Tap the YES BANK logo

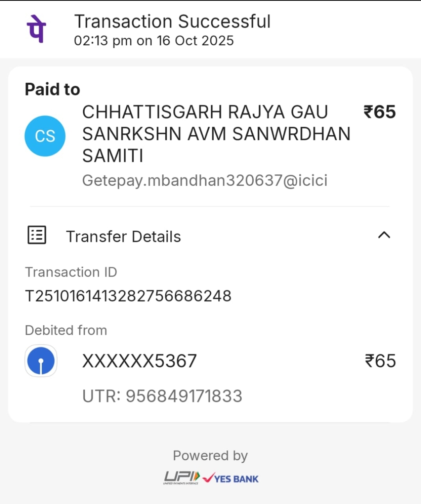(231, 478)
